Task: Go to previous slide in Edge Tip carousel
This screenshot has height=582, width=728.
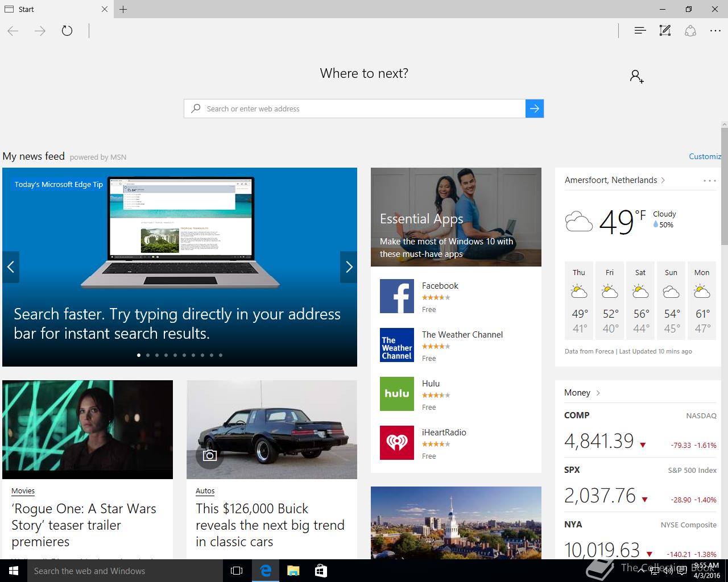Action: click(11, 267)
